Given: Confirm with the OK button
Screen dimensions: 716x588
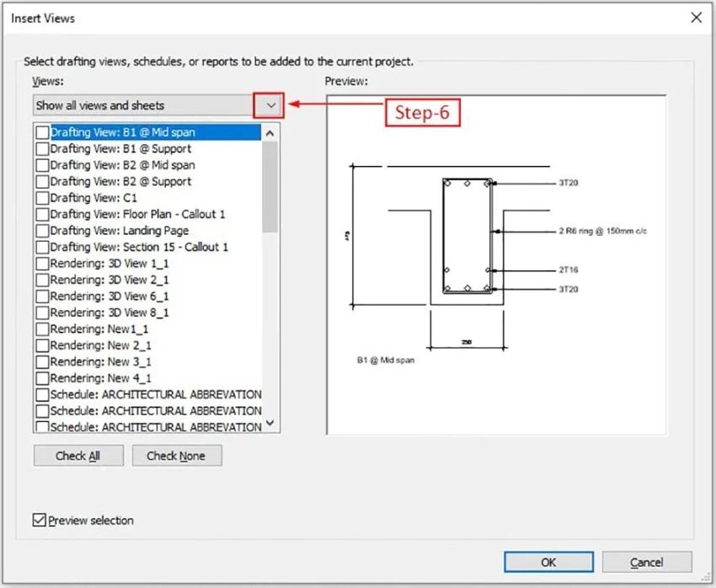Looking at the screenshot, I should [548, 562].
